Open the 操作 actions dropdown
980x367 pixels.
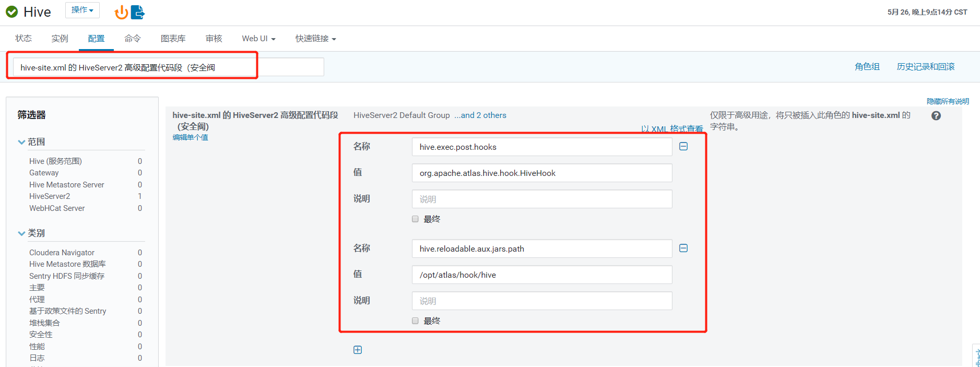point(82,10)
